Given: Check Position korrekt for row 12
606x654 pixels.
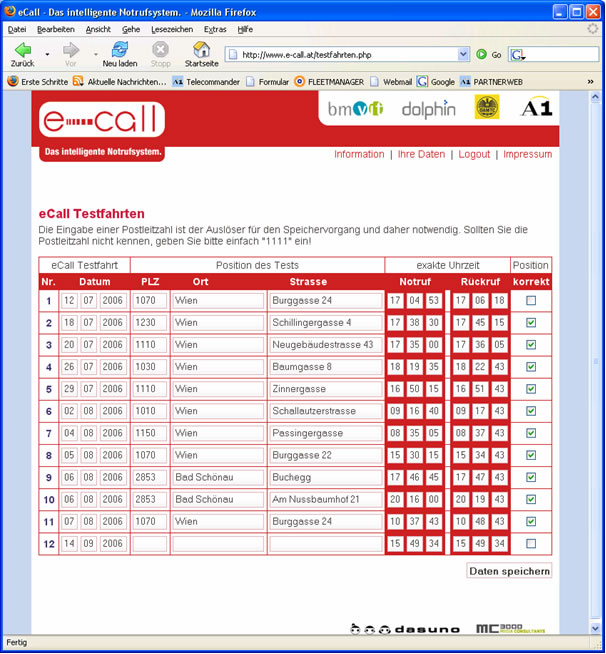Looking at the screenshot, I should pos(531,544).
